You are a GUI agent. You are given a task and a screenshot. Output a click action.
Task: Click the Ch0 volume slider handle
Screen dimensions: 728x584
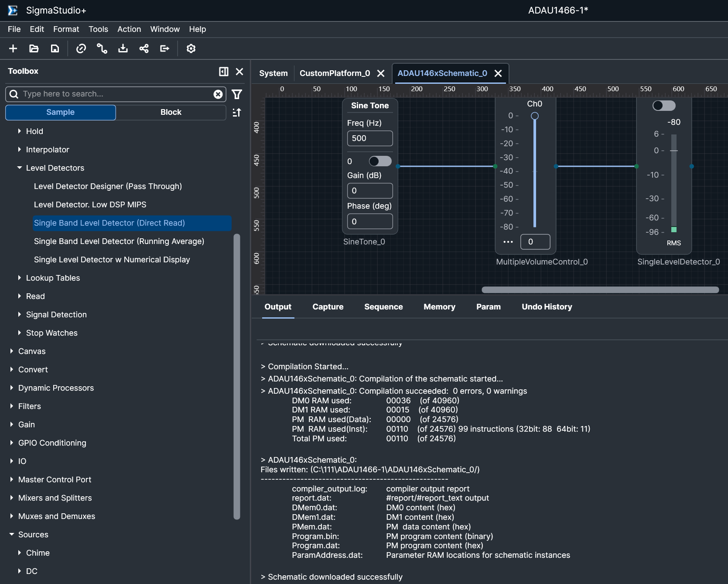[x=535, y=116]
